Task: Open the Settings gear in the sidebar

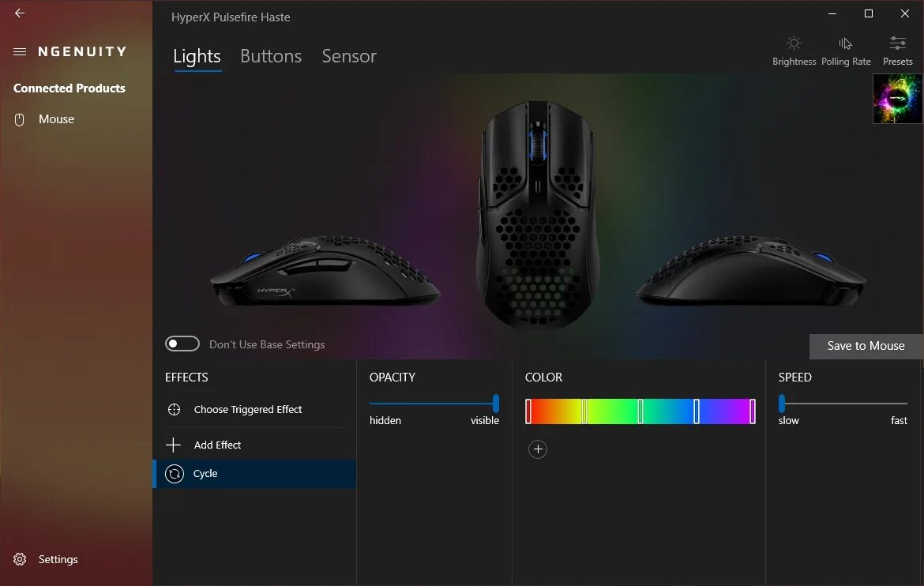Action: click(20, 559)
